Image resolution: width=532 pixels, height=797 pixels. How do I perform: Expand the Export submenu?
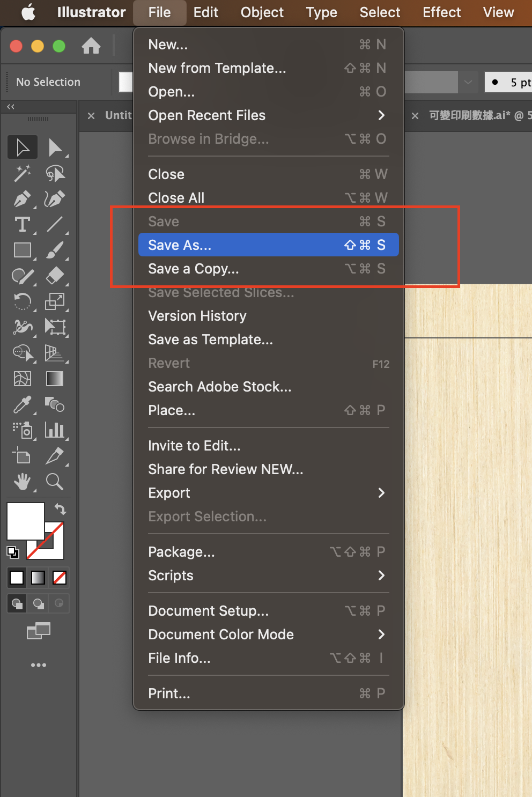coord(268,493)
